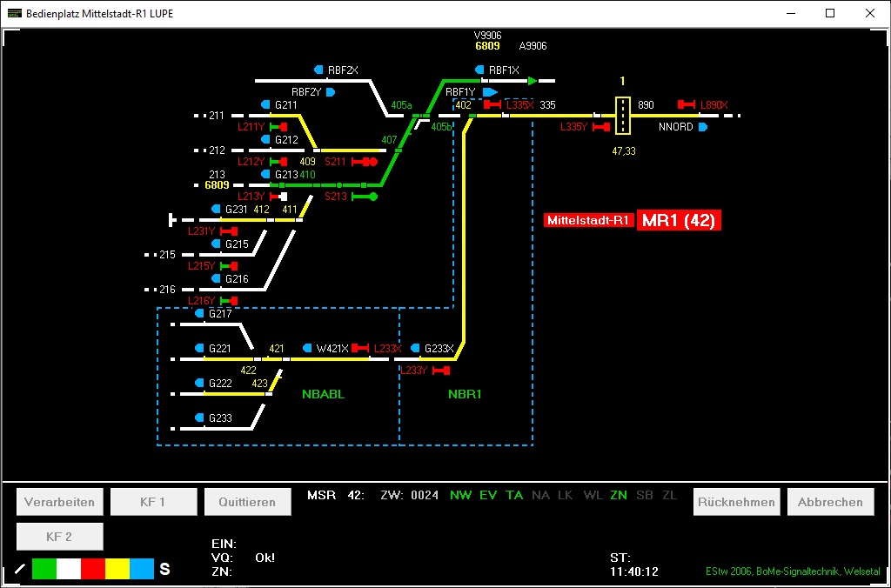Click the L211Y shunting signal symbol
This screenshot has height=588, width=891.
278,127
